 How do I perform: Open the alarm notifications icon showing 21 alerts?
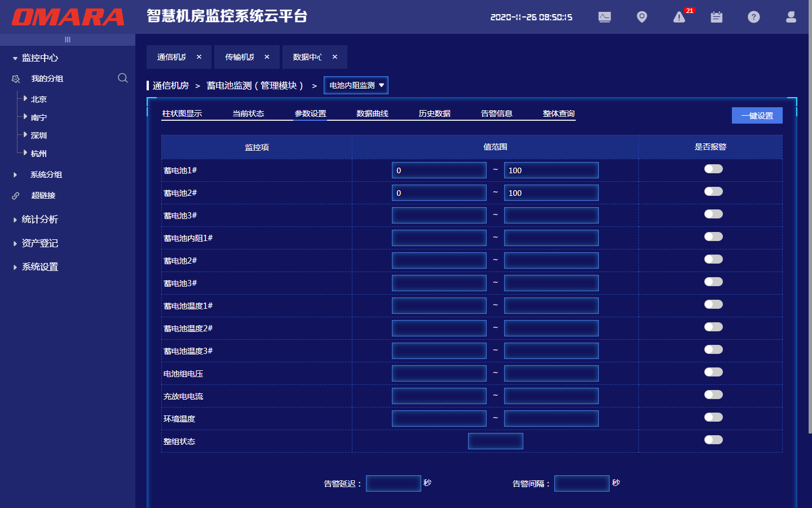[679, 17]
